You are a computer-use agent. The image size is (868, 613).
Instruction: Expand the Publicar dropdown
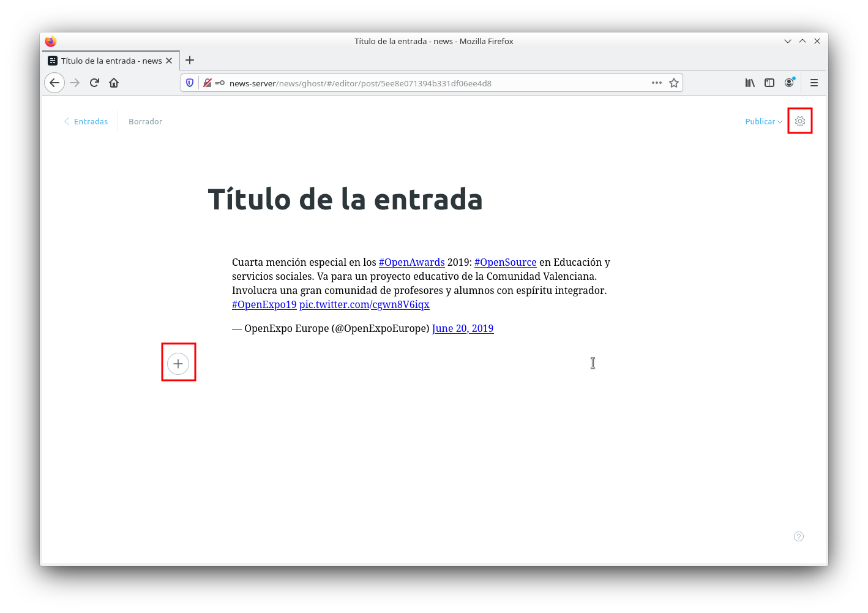point(763,121)
